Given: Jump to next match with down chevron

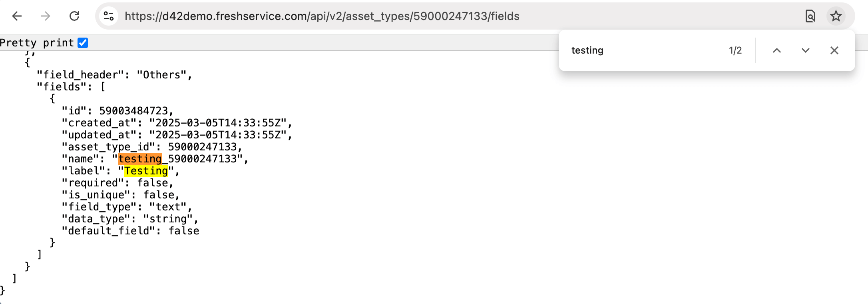Looking at the screenshot, I should coord(805,50).
